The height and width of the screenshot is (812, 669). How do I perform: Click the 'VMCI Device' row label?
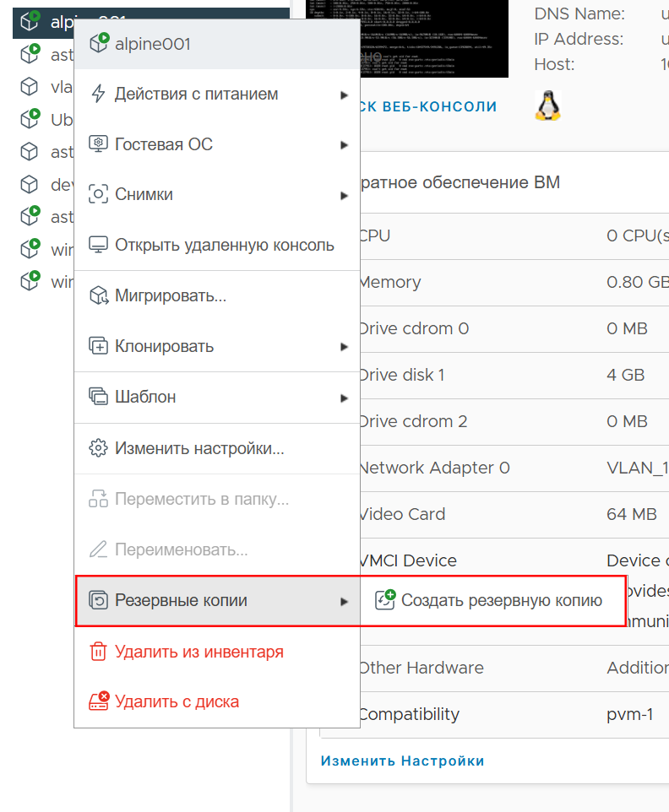click(408, 560)
